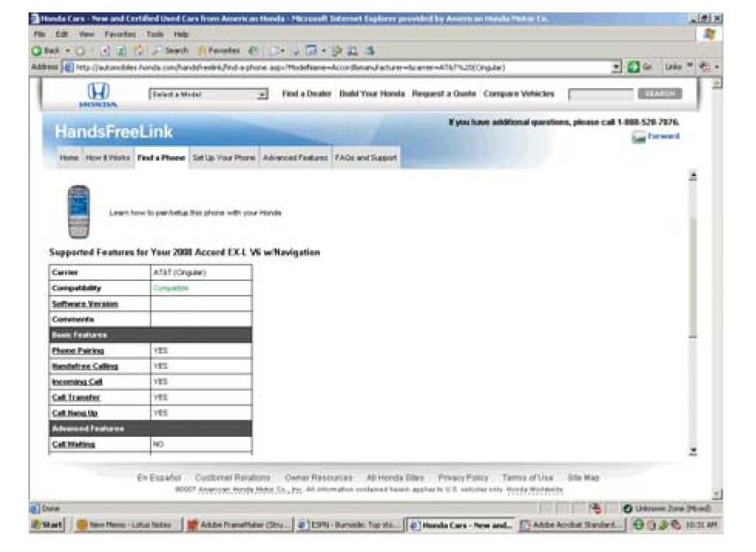
Task: Click the Home icon in the toolbar
Action: click(x=140, y=50)
